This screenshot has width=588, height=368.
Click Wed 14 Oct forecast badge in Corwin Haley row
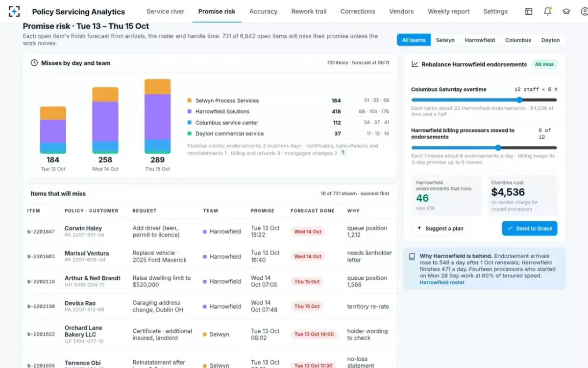(x=308, y=232)
